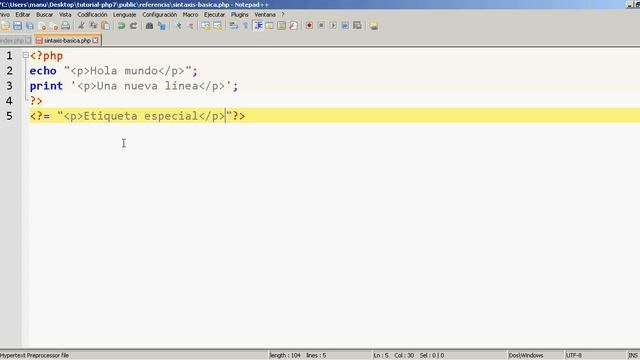This screenshot has width=640, height=360.
Task: Click the Playback macro icon
Action: [x=333, y=26]
